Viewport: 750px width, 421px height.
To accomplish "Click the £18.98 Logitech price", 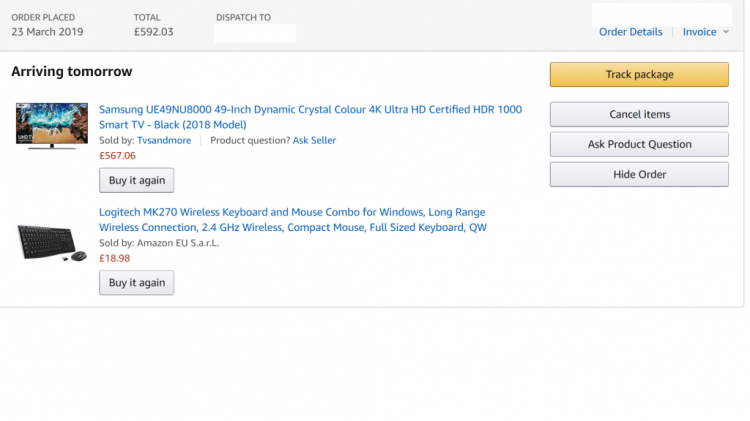I will [114, 258].
